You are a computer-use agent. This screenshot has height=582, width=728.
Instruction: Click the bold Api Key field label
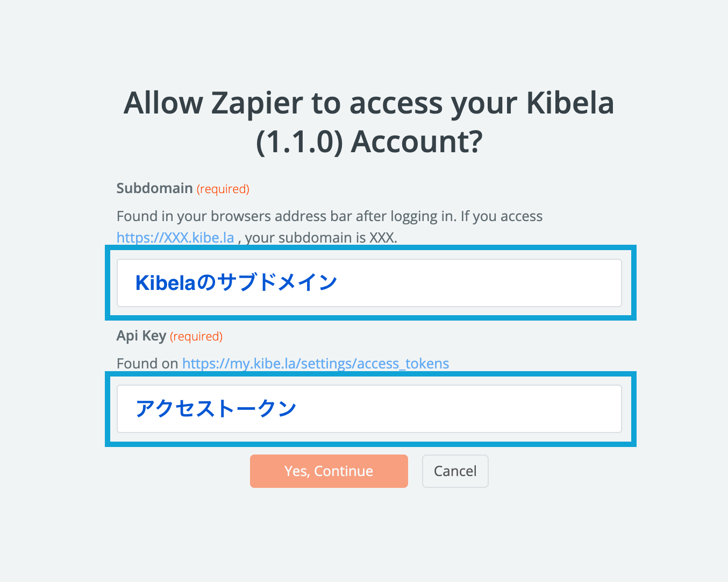pyautogui.click(x=141, y=336)
